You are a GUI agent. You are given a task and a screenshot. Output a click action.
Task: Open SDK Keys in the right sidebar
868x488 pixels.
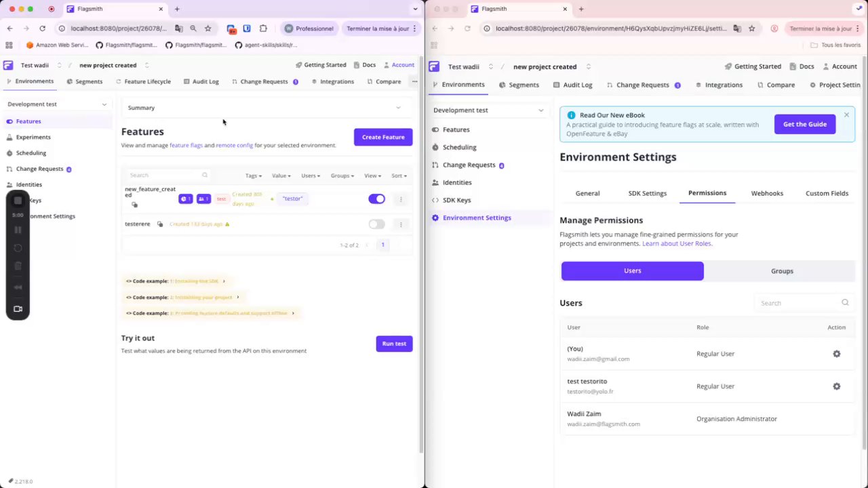pos(456,200)
